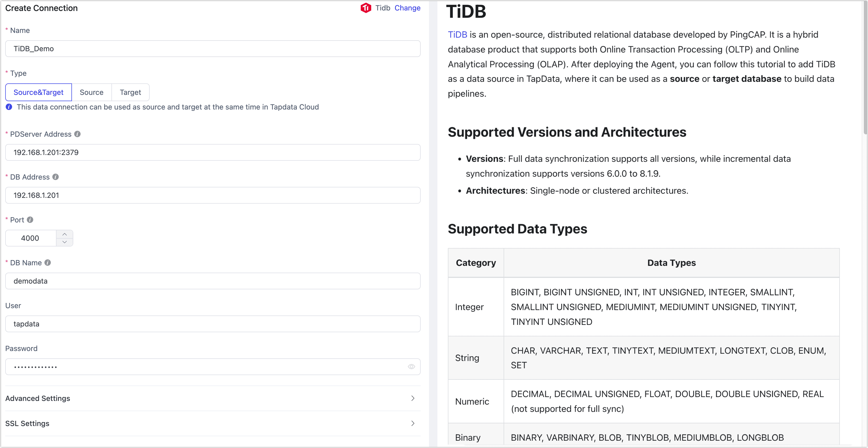Click the Name input field
The width and height of the screenshot is (868, 448).
(213, 49)
